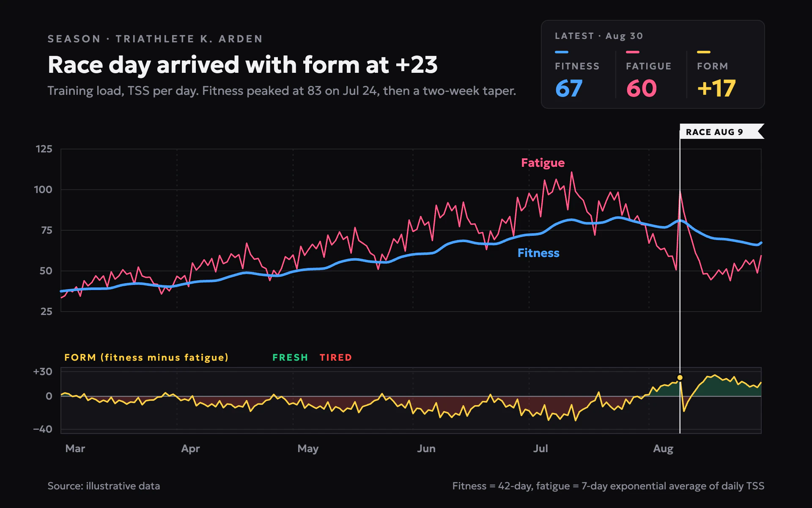Click the SEASON · TRIATHLETE K. ARDEN eyebrow
The width and height of the screenshot is (812, 508).
point(155,39)
